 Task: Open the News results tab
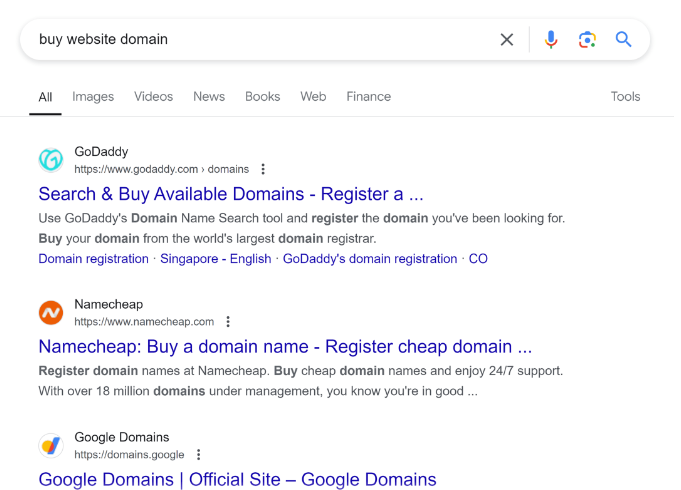[x=209, y=97]
